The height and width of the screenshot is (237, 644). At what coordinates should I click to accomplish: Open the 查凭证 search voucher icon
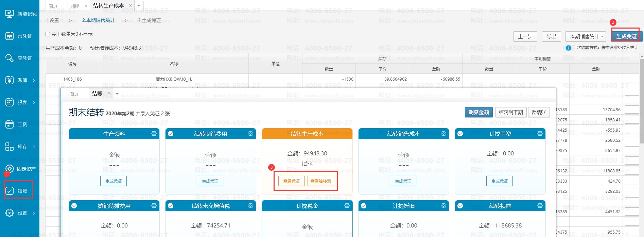tap(10, 58)
